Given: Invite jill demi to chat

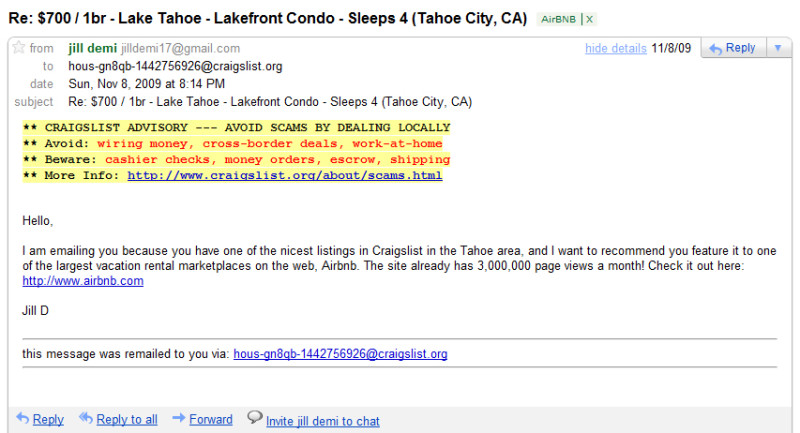Looking at the screenshot, I should (322, 421).
